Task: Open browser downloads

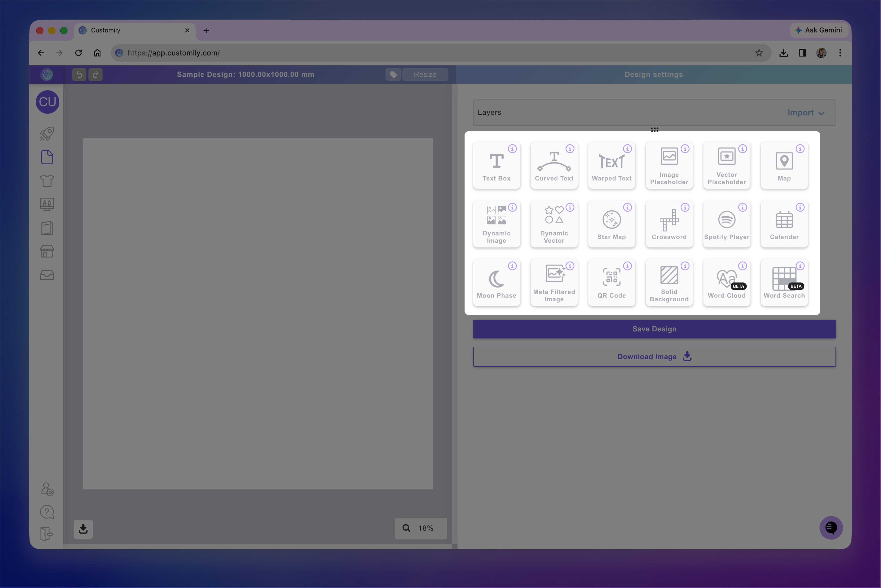Action: pyautogui.click(x=783, y=53)
